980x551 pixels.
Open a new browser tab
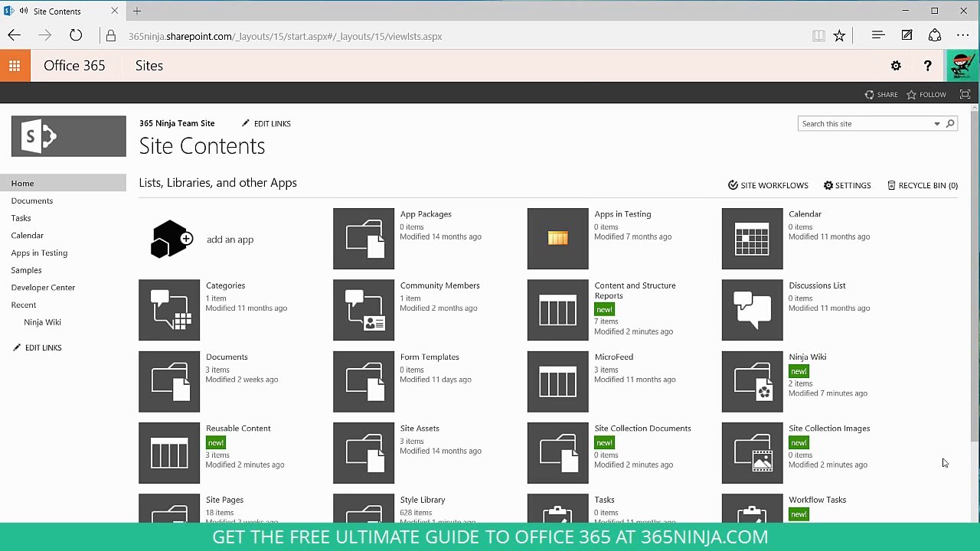point(137,11)
